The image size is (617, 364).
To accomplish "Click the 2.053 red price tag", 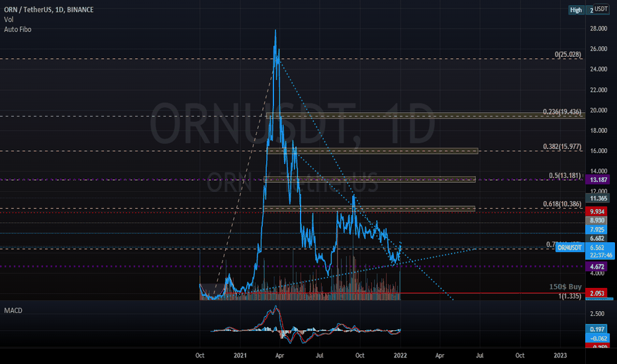I will tap(596, 293).
